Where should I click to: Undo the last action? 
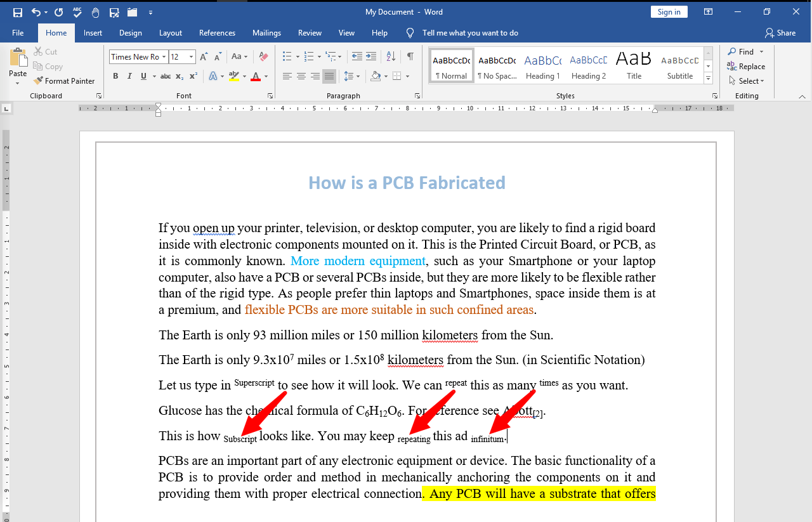(36, 12)
